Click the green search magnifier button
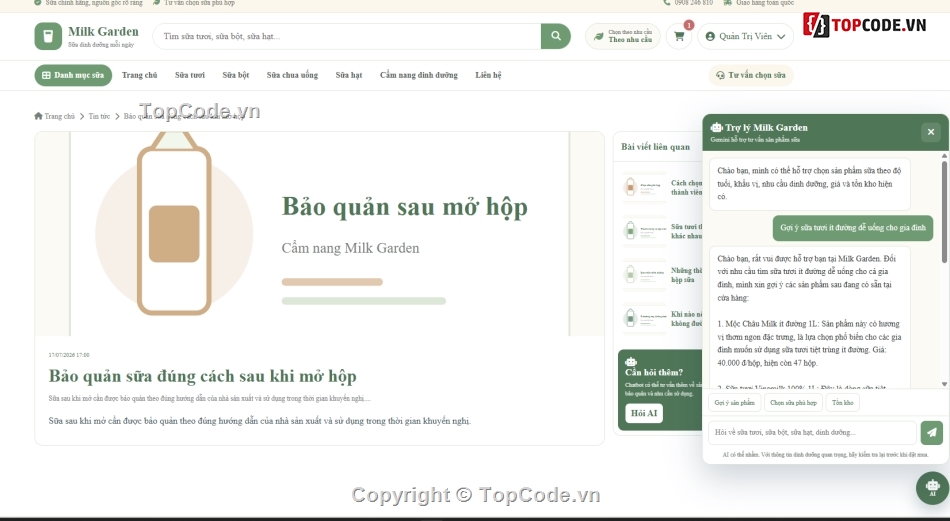The width and height of the screenshot is (950, 521). [x=556, y=36]
